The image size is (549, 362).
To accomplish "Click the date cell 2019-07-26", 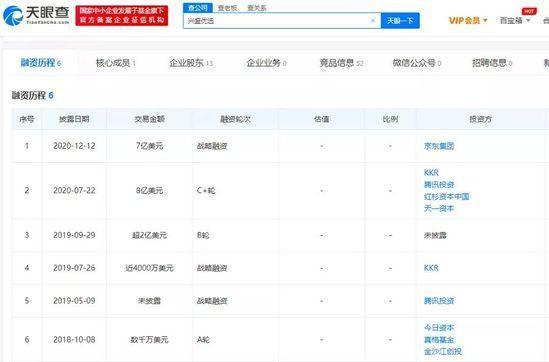I will tap(74, 268).
